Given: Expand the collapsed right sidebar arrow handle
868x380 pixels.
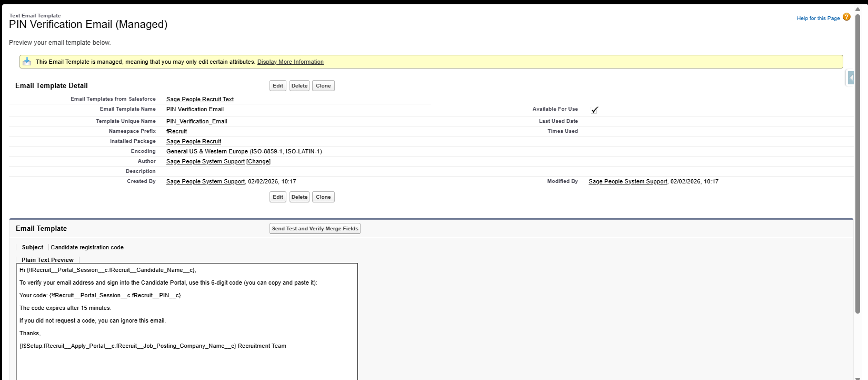Looking at the screenshot, I should [850, 78].
